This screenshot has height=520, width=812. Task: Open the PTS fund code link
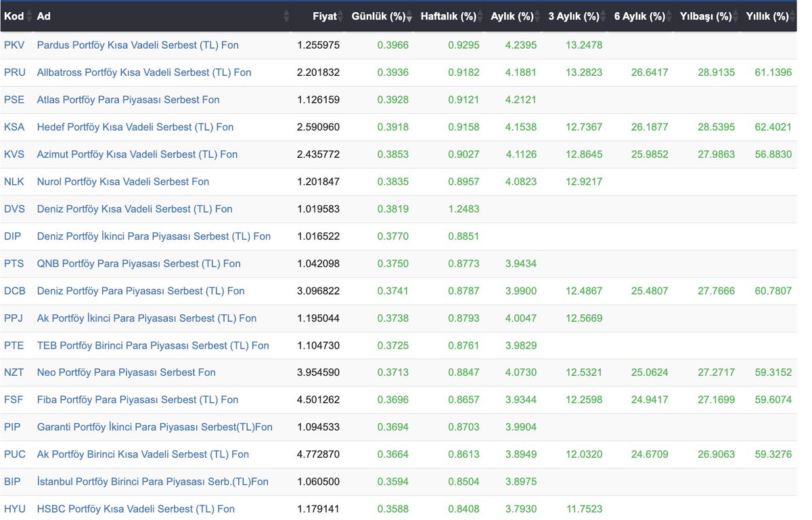click(14, 263)
